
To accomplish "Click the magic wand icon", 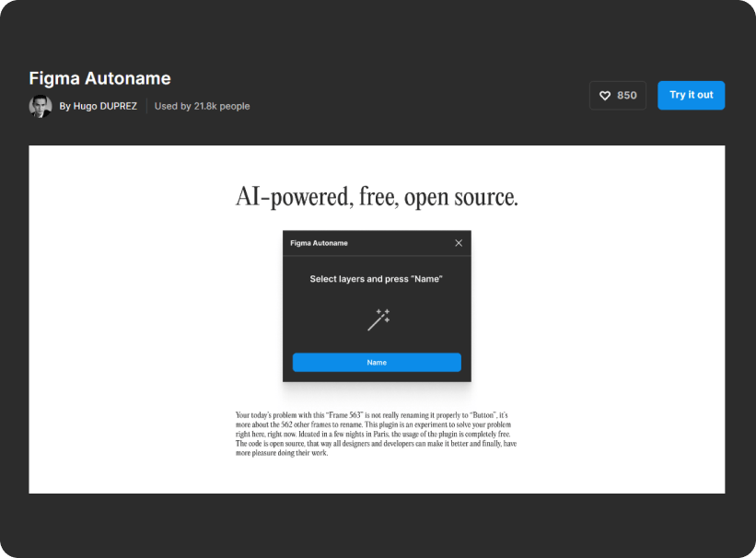I will pos(378,320).
